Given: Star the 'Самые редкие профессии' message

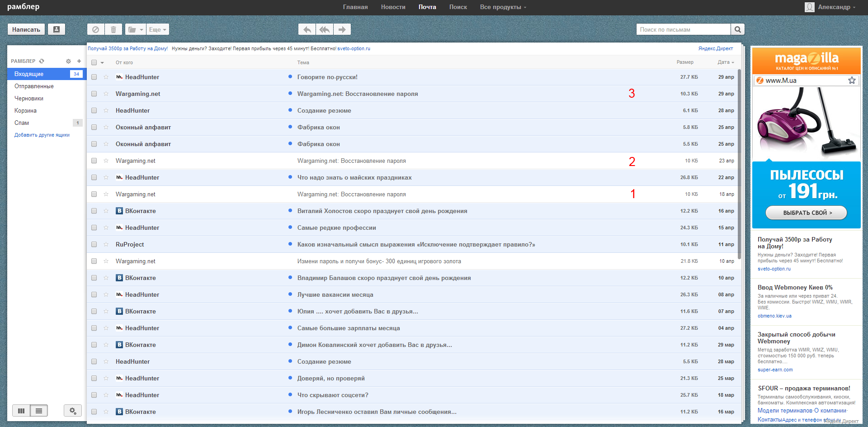Looking at the screenshot, I should pyautogui.click(x=106, y=228).
